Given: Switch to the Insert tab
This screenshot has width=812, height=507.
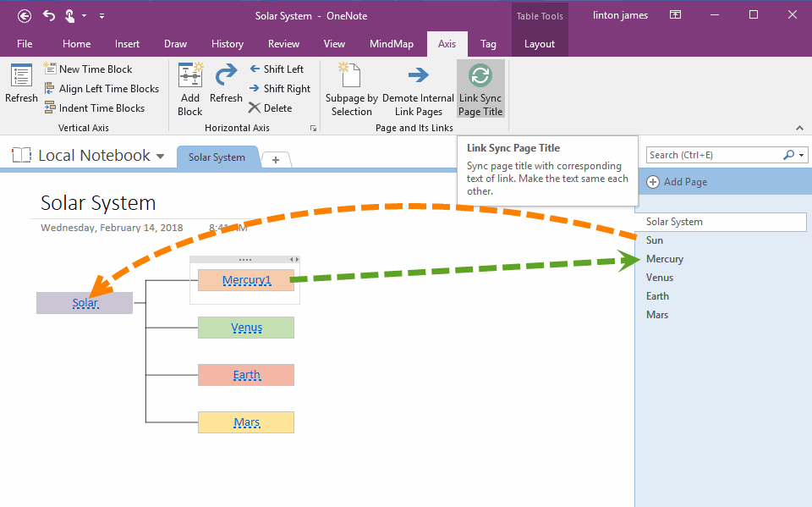Looking at the screenshot, I should coord(127,44).
